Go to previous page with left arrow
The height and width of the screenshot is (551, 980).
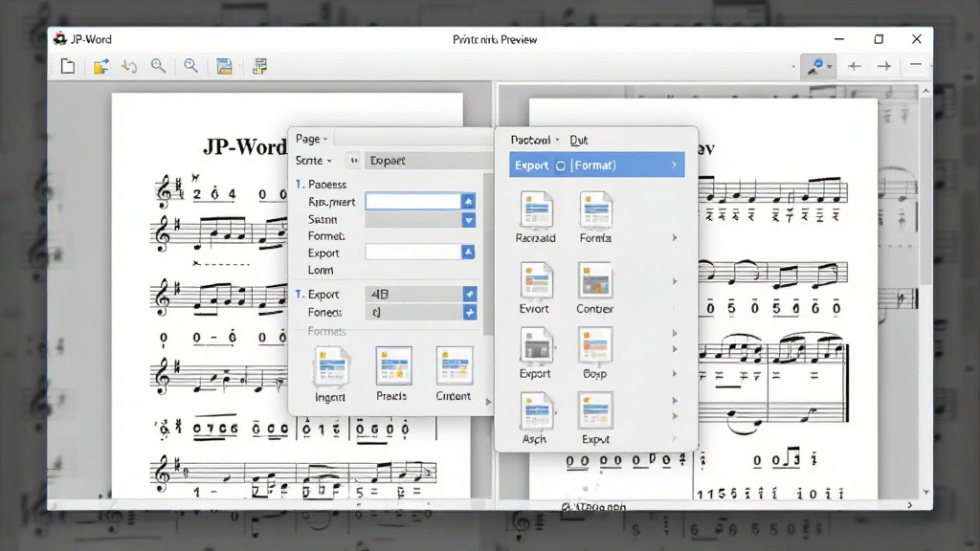tap(855, 66)
